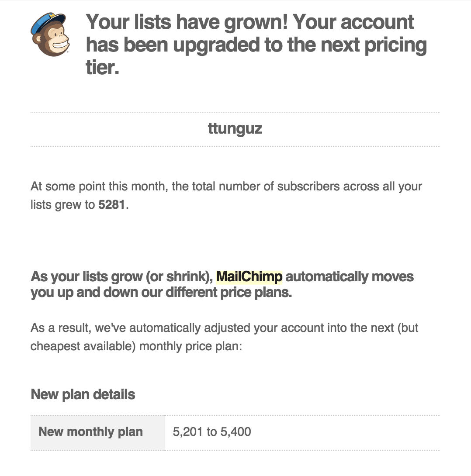This screenshot has height=476, width=471.
Task: Select the "New monthly plan" table cell
Action: click(98, 432)
